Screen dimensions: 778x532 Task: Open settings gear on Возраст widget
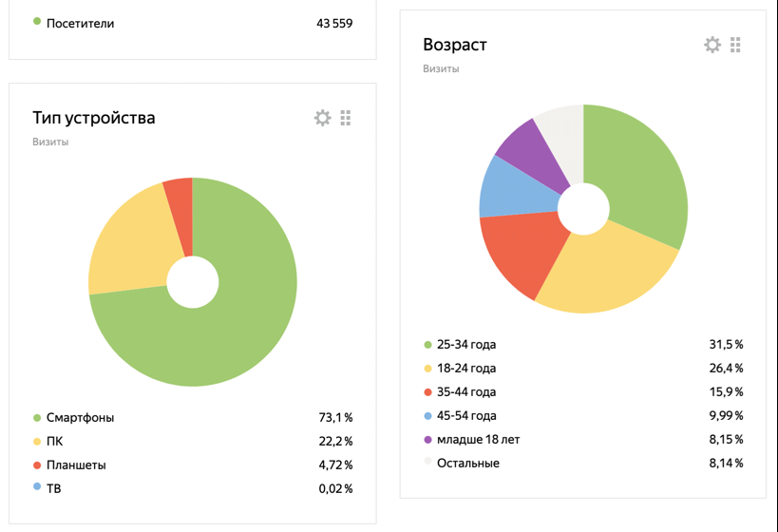[712, 45]
